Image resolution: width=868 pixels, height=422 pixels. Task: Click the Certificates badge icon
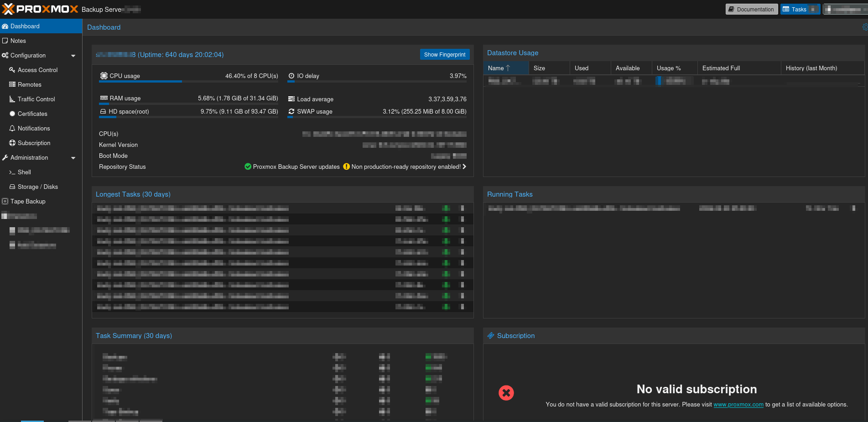pyautogui.click(x=12, y=114)
